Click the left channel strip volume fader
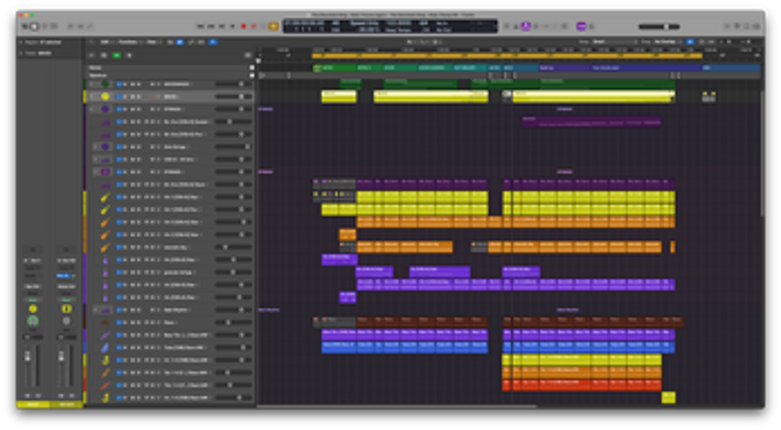Viewport: 781px width, 430px height. coord(27,356)
